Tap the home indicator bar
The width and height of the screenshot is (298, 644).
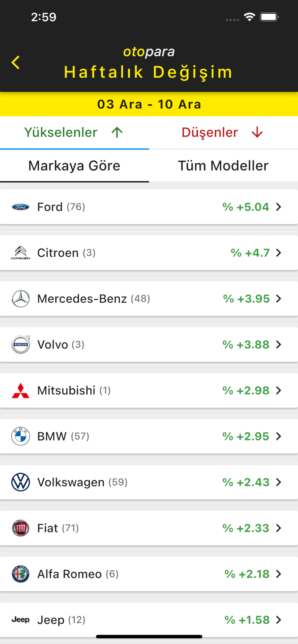pos(149,637)
